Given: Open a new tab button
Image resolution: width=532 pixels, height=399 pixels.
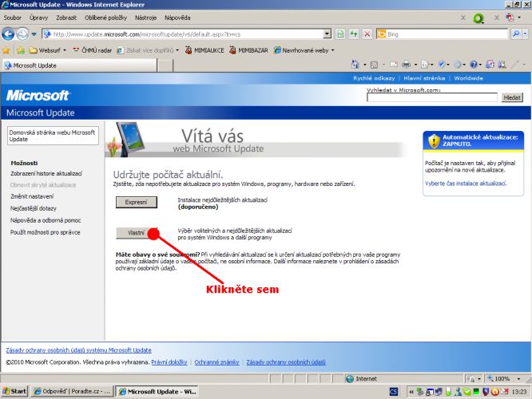Looking at the screenshot, I should [x=165, y=65].
